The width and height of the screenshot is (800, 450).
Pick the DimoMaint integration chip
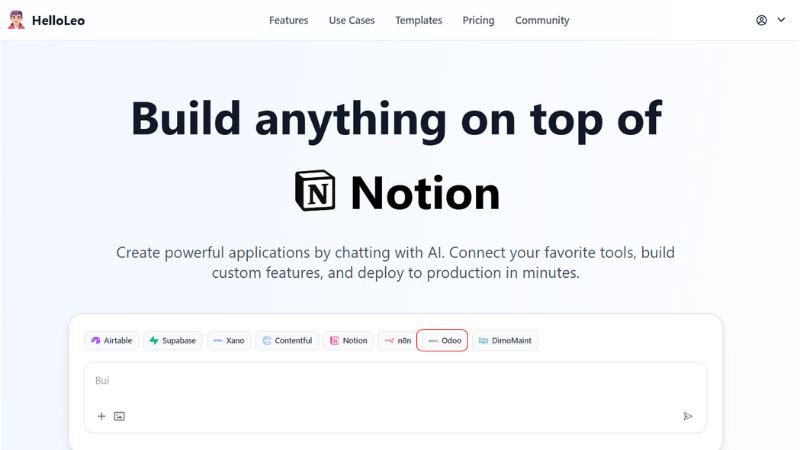pyautogui.click(x=505, y=340)
